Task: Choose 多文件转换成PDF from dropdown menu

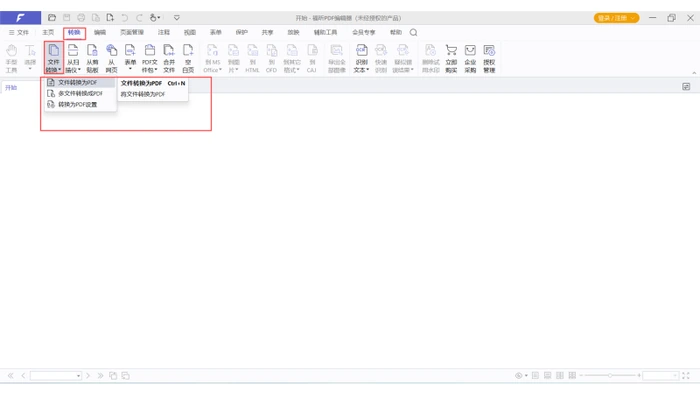Action: [80, 93]
